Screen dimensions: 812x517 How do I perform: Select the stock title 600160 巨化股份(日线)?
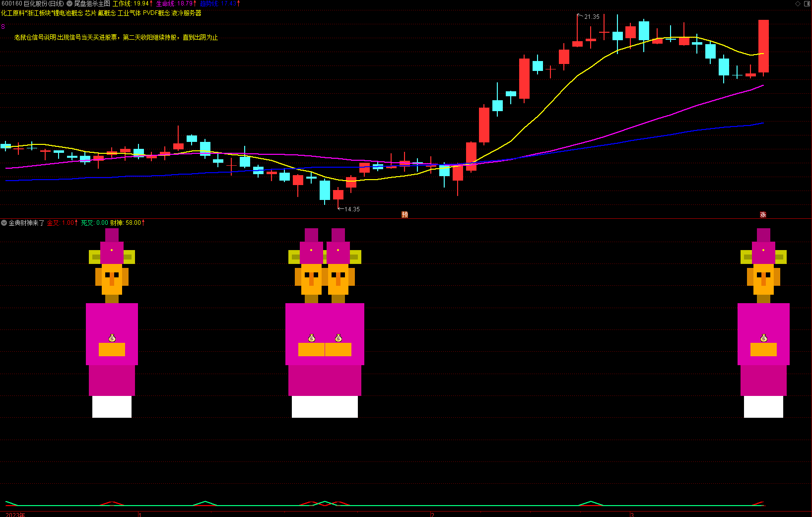coord(33,3)
